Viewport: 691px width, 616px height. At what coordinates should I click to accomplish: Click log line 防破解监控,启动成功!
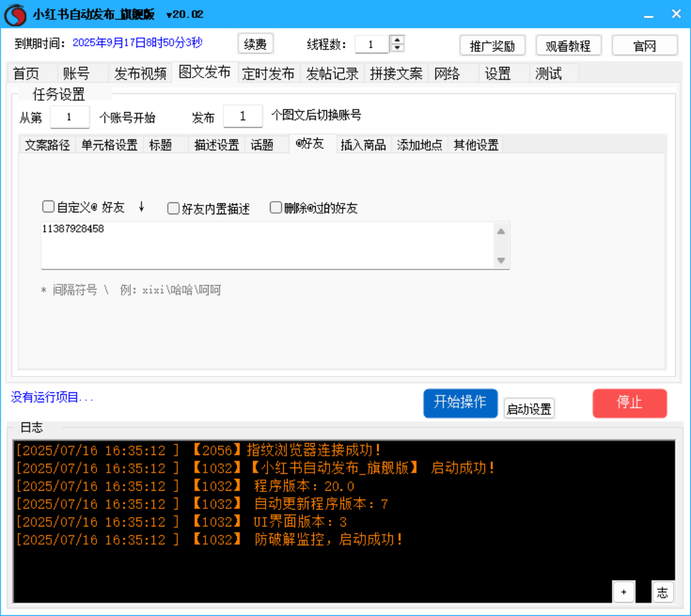coord(210,540)
